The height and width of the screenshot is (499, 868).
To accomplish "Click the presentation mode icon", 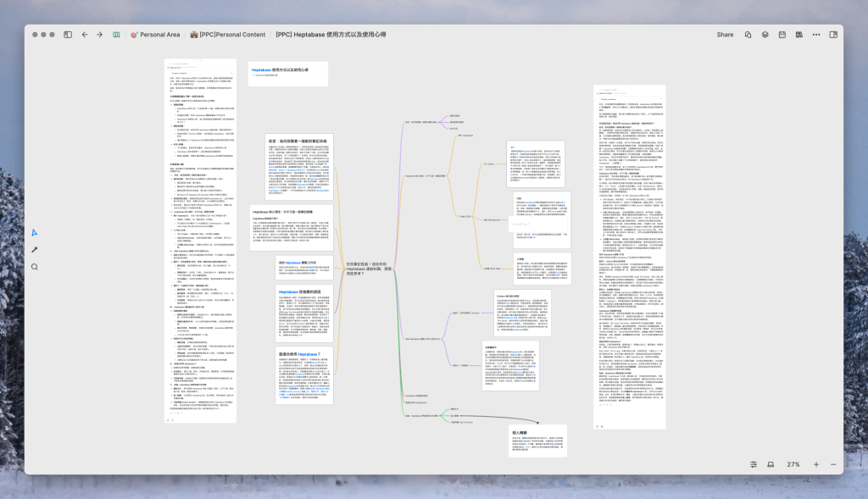I will (x=771, y=464).
